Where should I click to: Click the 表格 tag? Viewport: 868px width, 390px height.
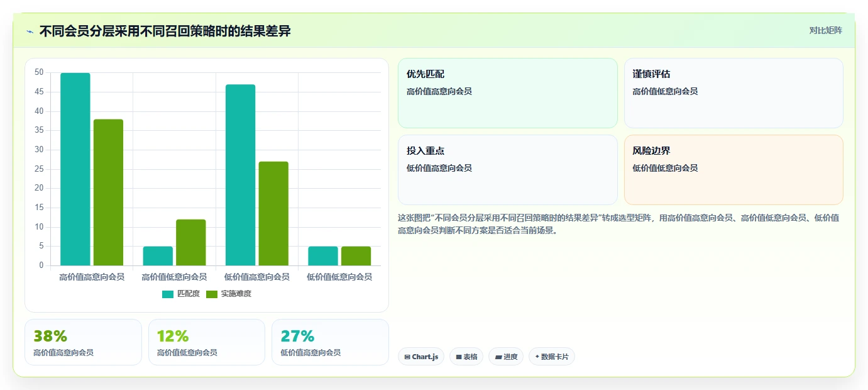(466, 357)
